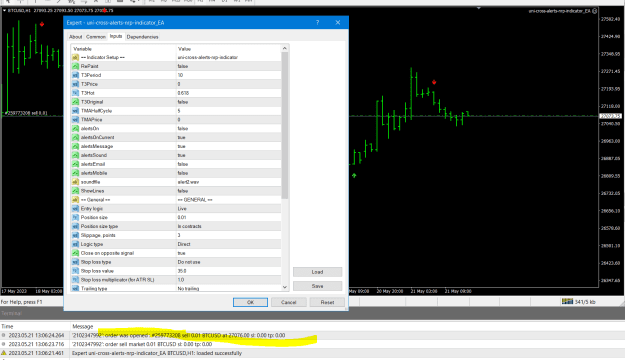625x360 pixels.
Task: Click the icon beside Entry logic row
Action: pyautogui.click(x=75, y=209)
